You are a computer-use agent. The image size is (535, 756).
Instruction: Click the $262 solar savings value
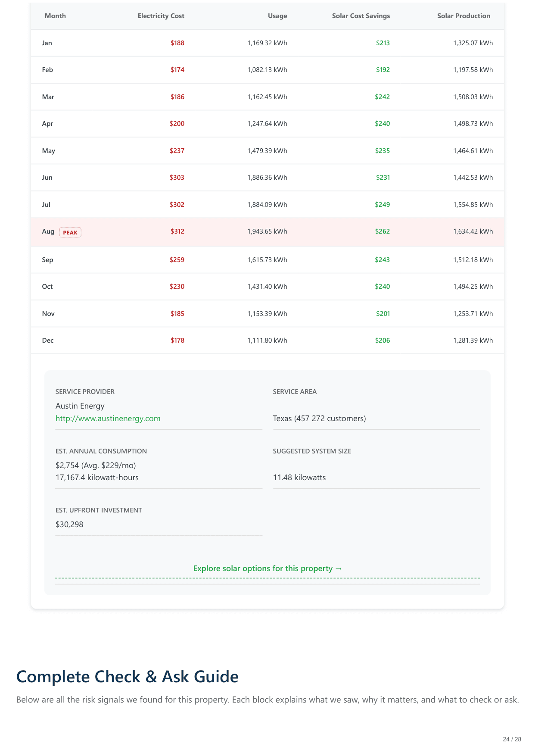382,231
